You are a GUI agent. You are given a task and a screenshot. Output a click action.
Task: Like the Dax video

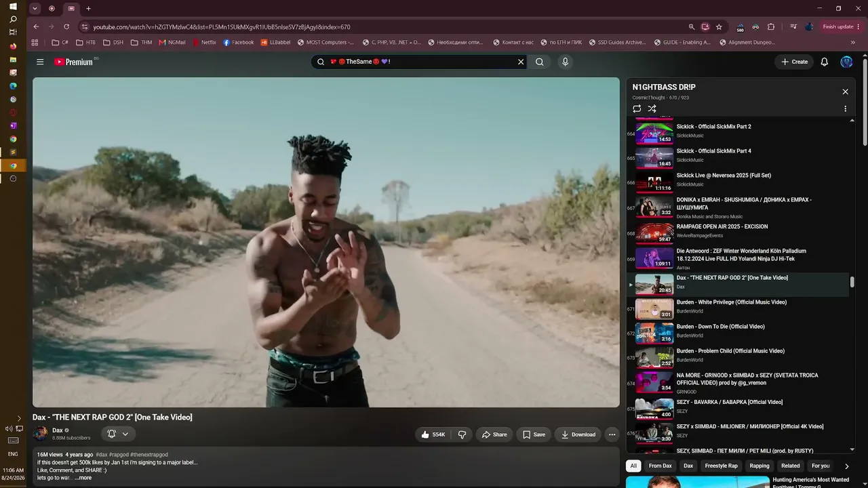click(433, 434)
